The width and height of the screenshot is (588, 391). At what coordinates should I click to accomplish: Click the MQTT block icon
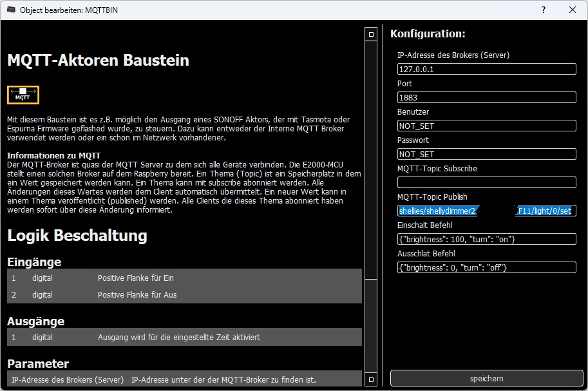click(23, 95)
